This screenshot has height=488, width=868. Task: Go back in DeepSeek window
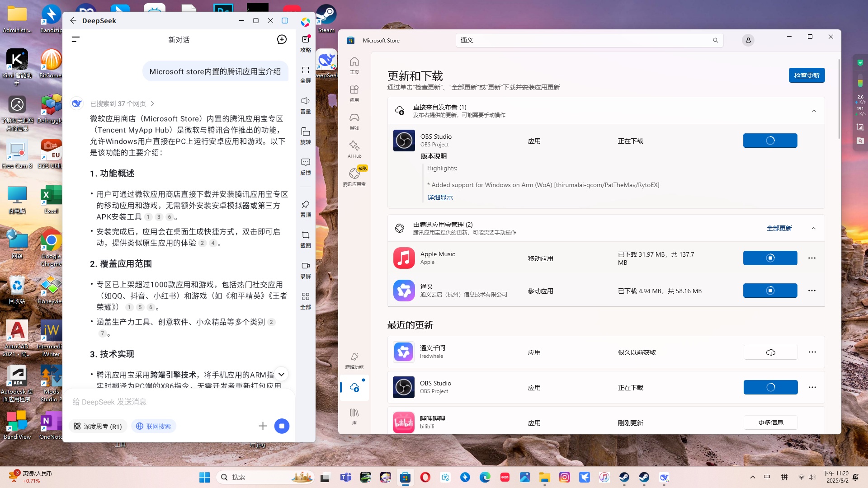[x=73, y=20]
